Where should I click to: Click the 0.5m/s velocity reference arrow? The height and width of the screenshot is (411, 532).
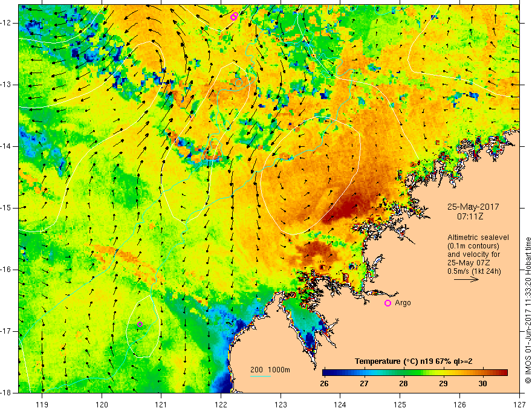click(467, 279)
